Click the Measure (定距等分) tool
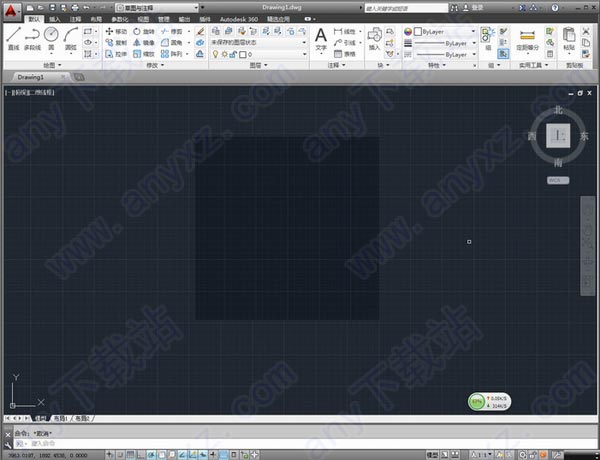The height and width of the screenshot is (460, 600). [x=527, y=39]
